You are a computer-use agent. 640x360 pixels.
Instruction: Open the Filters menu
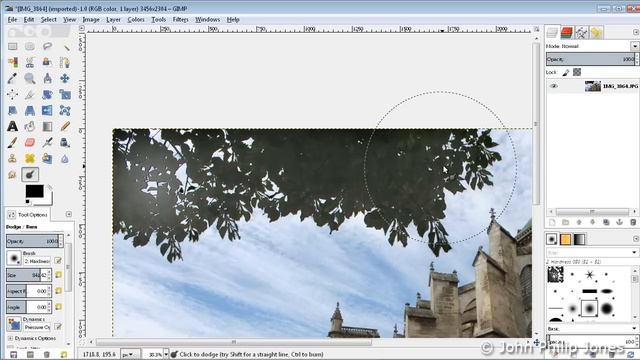coord(180,19)
